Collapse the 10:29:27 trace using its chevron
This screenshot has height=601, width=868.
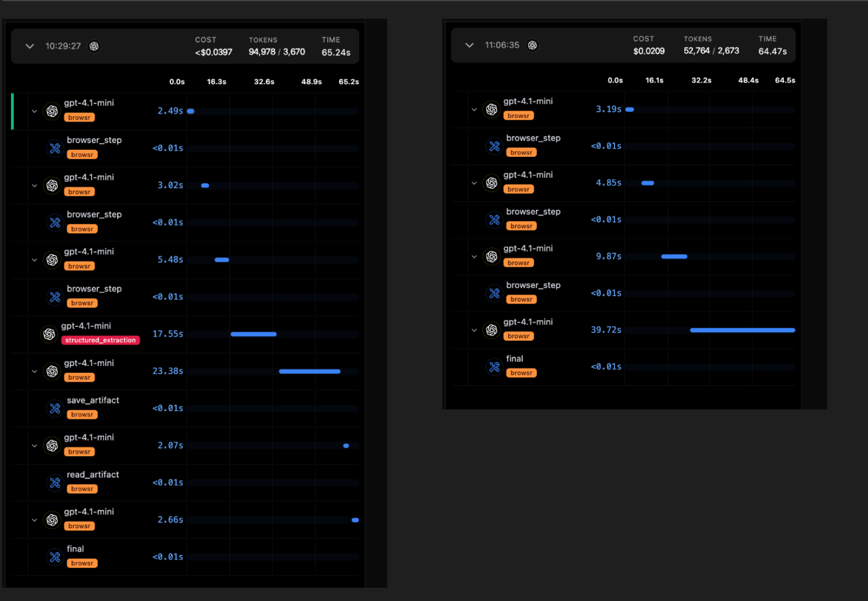[29, 45]
